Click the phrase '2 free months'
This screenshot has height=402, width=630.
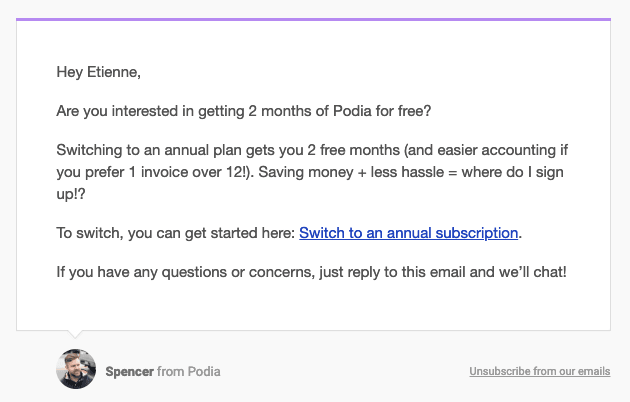(354, 150)
